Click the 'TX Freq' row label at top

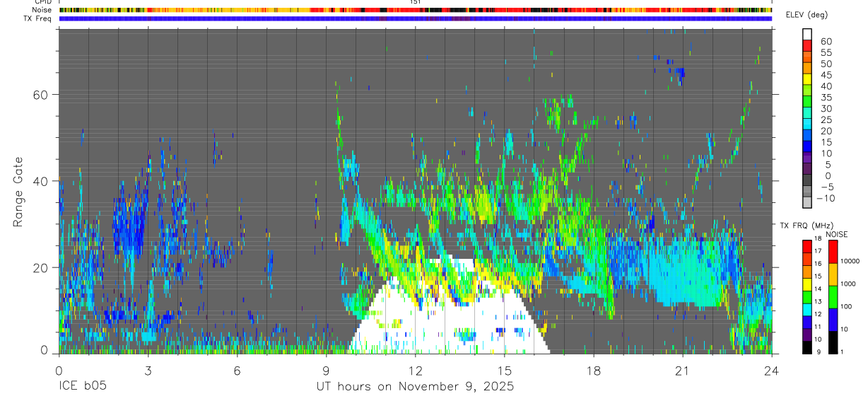pyautogui.click(x=38, y=18)
